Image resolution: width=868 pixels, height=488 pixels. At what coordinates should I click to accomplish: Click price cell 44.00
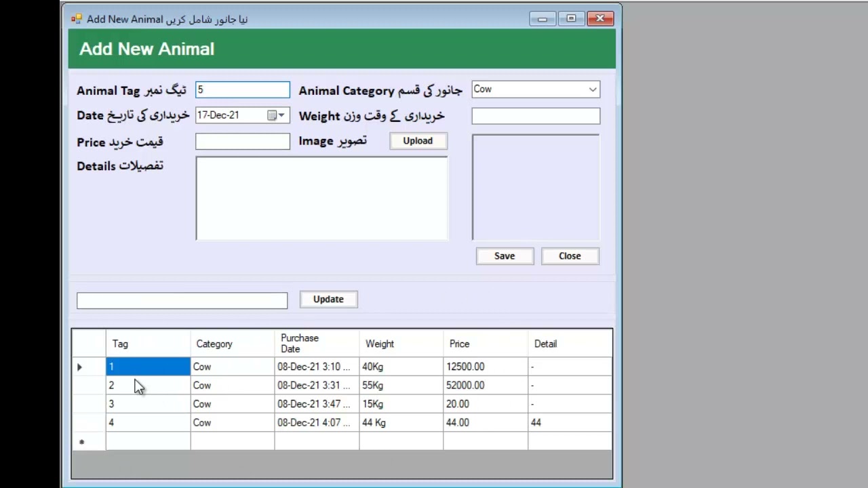[486, 422]
